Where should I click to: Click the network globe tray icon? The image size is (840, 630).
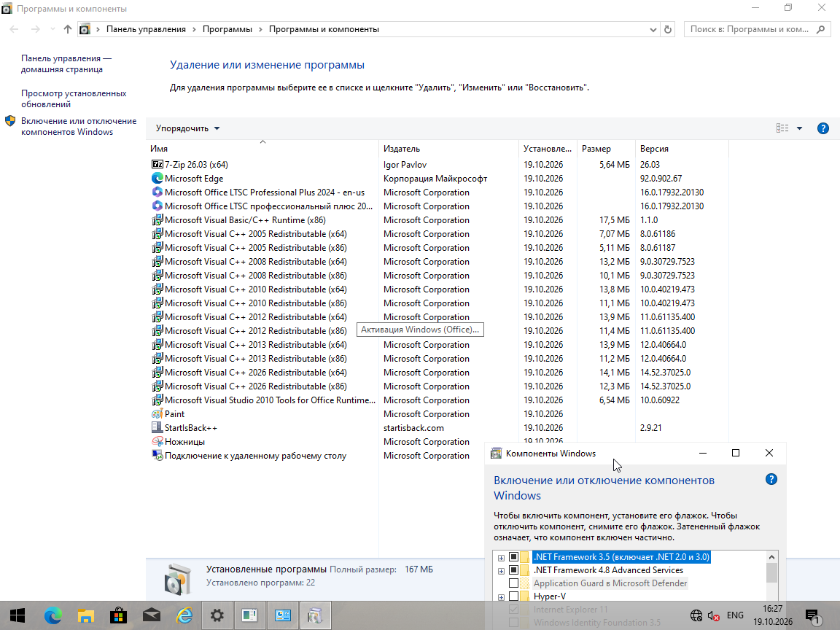[x=696, y=615]
